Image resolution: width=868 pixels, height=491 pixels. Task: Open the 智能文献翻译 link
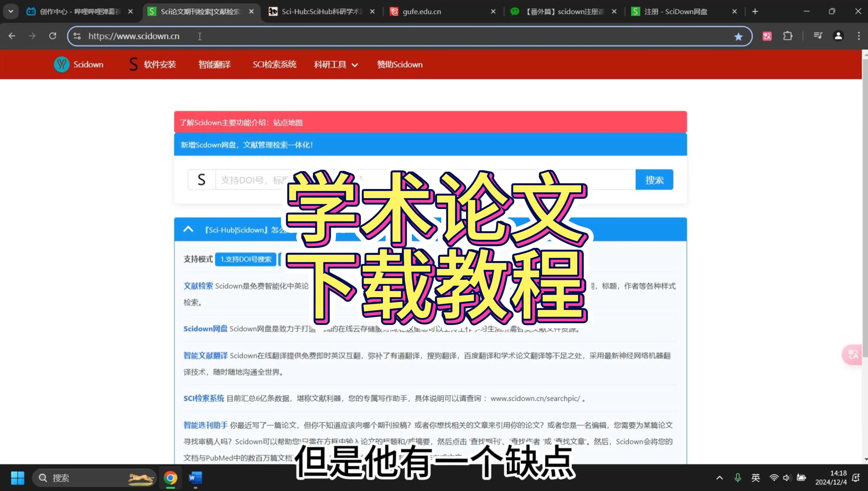(x=206, y=356)
